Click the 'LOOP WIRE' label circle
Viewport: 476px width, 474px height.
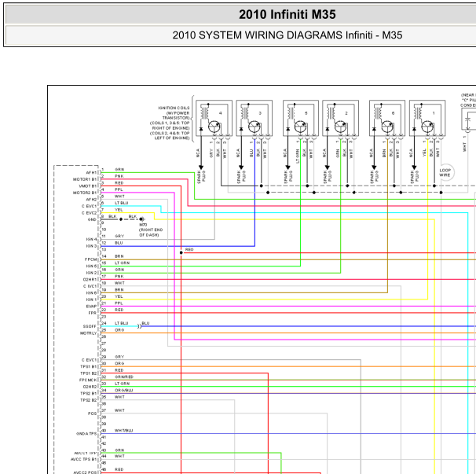pyautogui.click(x=445, y=173)
